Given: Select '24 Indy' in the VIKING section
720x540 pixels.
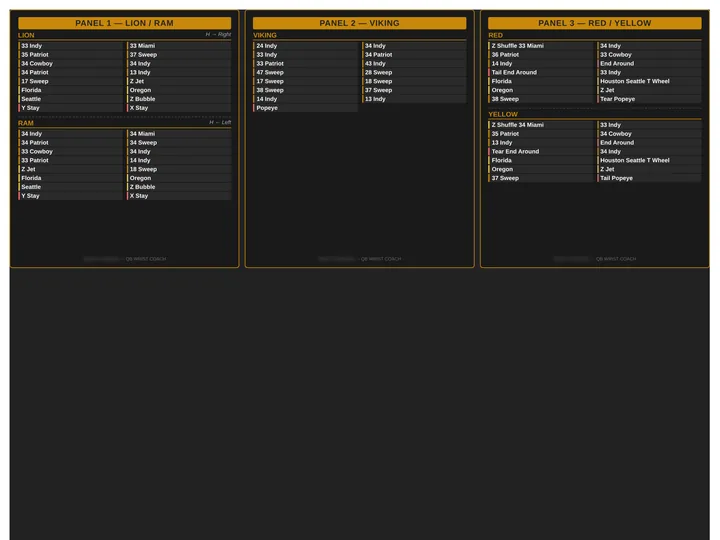Looking at the screenshot, I should [x=305, y=45].
